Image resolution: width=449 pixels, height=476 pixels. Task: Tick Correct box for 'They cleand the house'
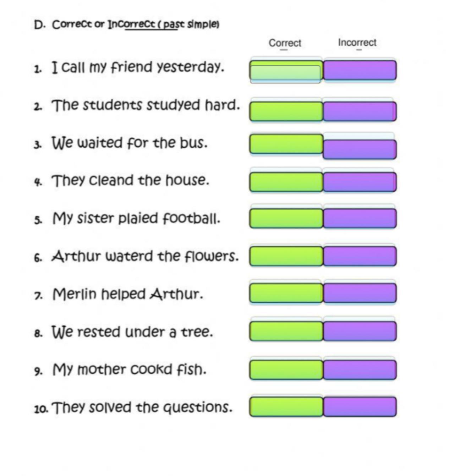pos(286,182)
